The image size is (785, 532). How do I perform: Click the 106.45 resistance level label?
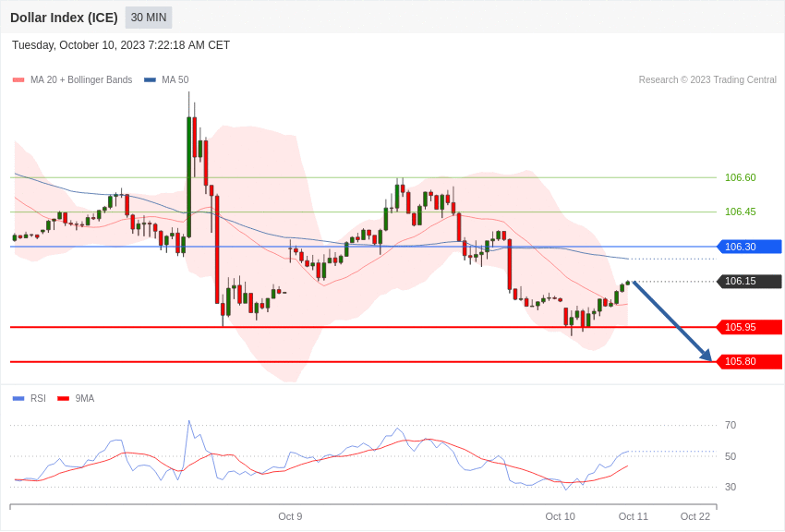point(741,212)
